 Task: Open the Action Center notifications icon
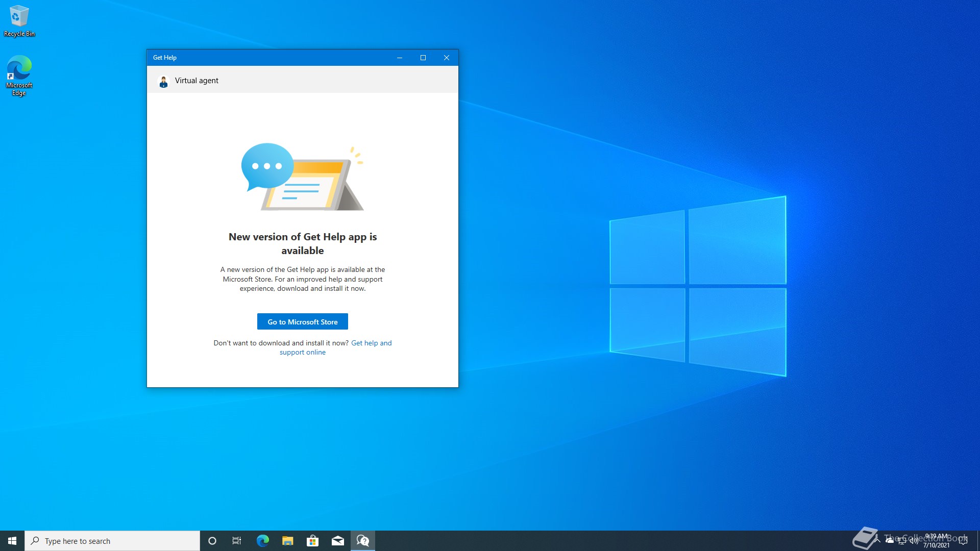coord(963,541)
